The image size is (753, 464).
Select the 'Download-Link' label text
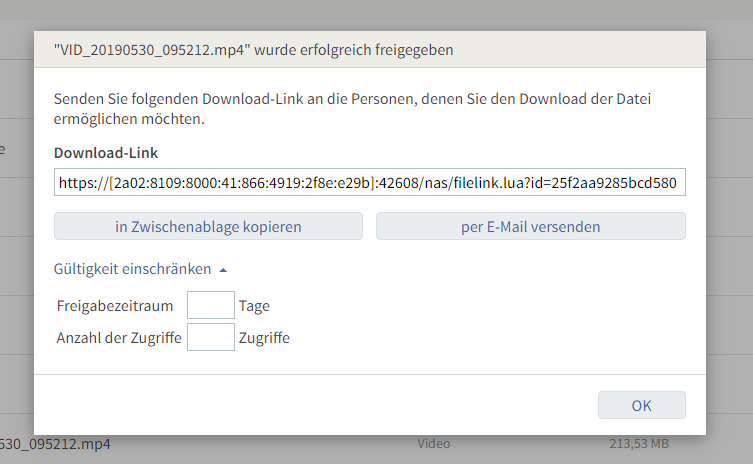(x=106, y=153)
